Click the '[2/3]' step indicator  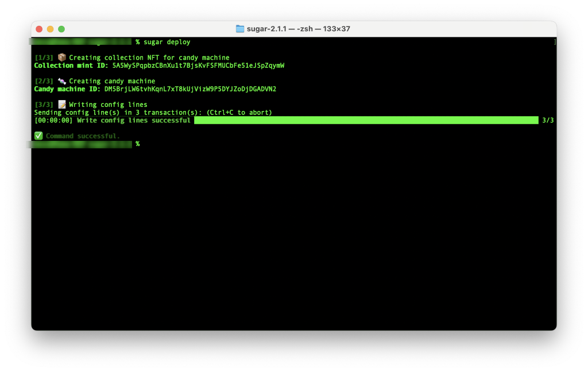(44, 82)
